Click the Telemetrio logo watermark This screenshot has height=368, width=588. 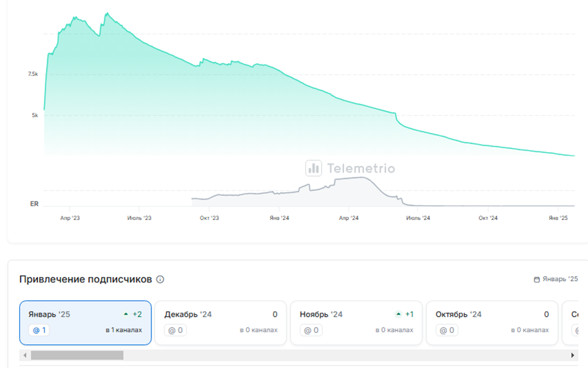click(x=350, y=168)
